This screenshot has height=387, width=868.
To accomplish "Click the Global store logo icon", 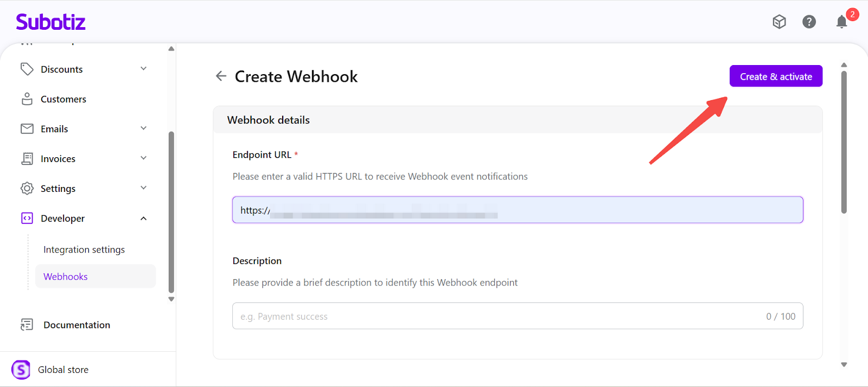I will pos(21,370).
